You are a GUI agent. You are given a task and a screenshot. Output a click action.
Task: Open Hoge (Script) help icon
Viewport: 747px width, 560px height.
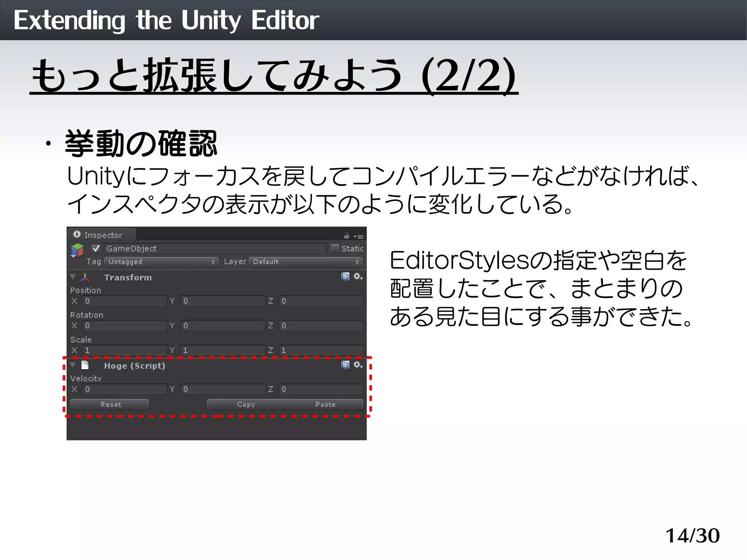(345, 365)
